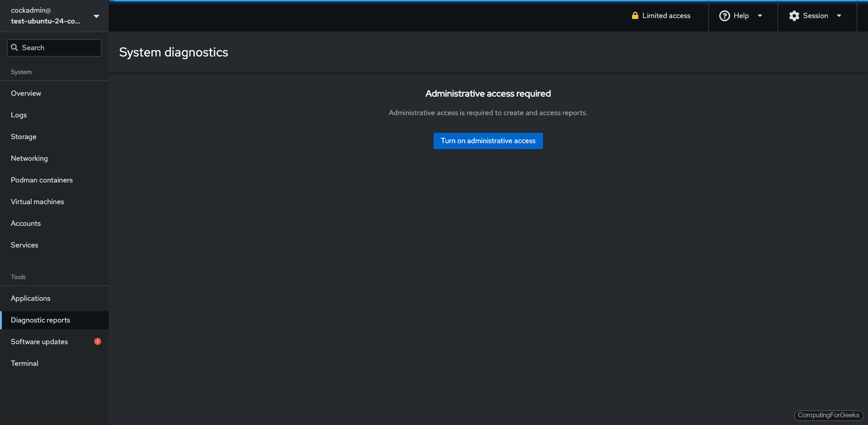The width and height of the screenshot is (868, 425).
Task: Open Podman containers from the sidebar
Action: pyautogui.click(x=42, y=180)
